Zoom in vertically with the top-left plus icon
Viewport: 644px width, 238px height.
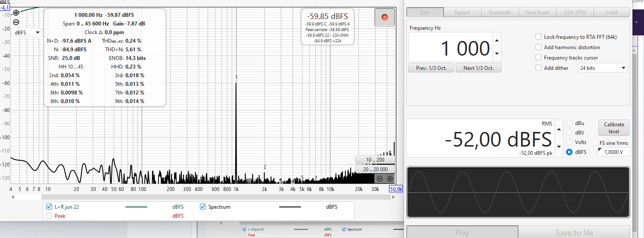click(x=16, y=13)
